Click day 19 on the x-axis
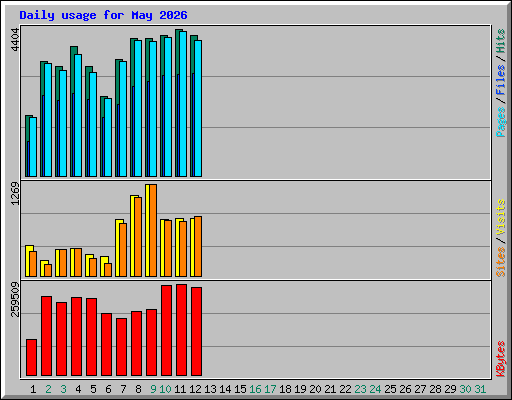Image resolution: width=512 pixels, height=400 pixels. tap(300, 389)
